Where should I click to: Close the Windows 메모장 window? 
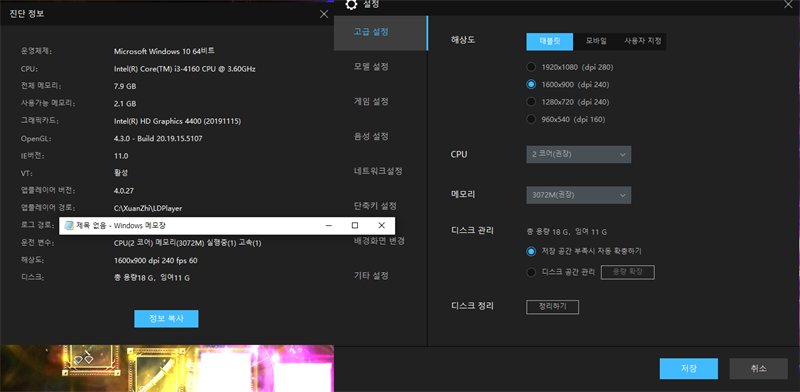pyautogui.click(x=381, y=226)
